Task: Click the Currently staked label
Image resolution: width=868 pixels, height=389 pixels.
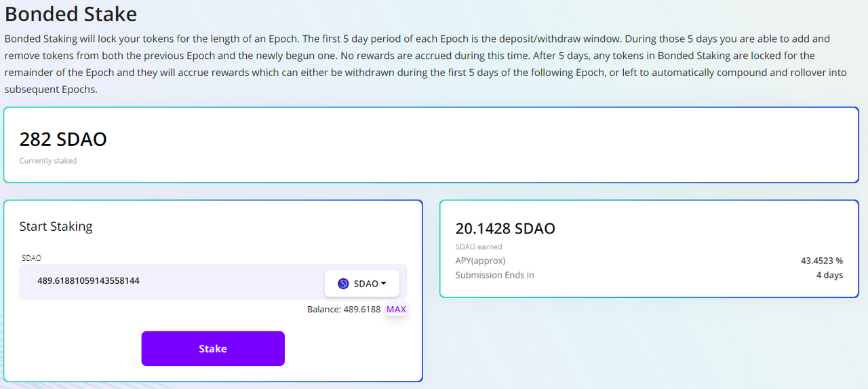Action: click(48, 161)
